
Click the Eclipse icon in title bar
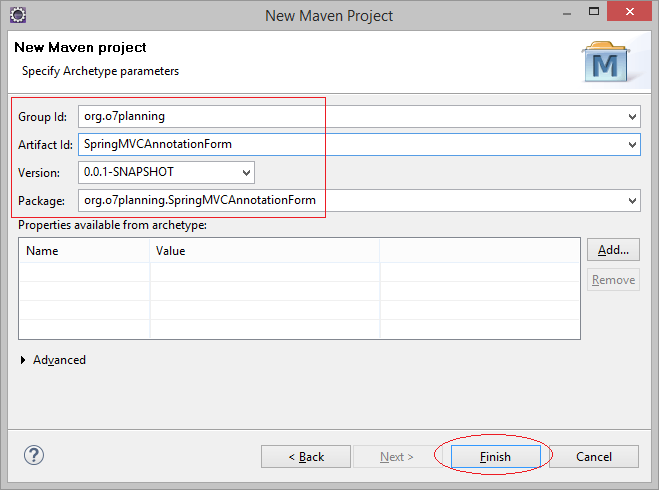coord(18,15)
